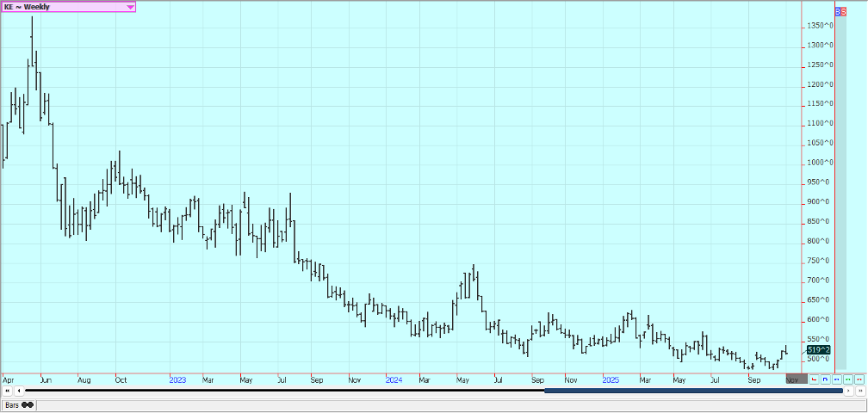This screenshot has height=413, width=868.
Task: Click the red S sell button
Action: click(844, 11)
